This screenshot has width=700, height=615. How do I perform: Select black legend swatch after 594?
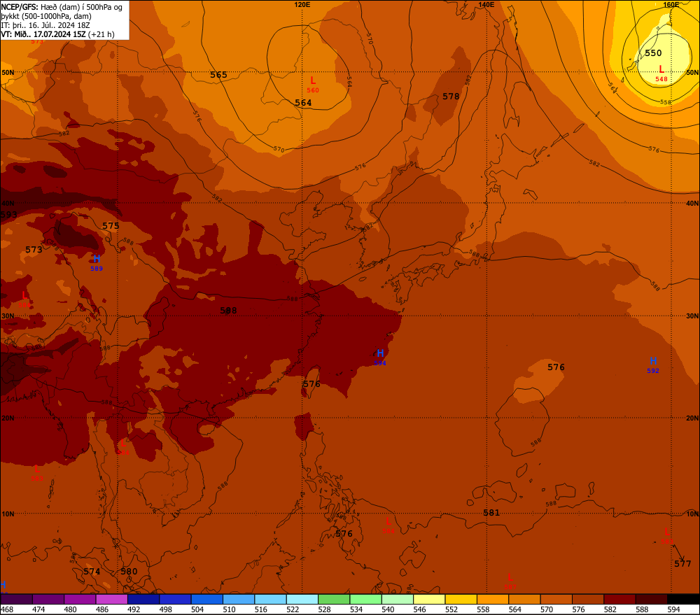tap(683, 599)
